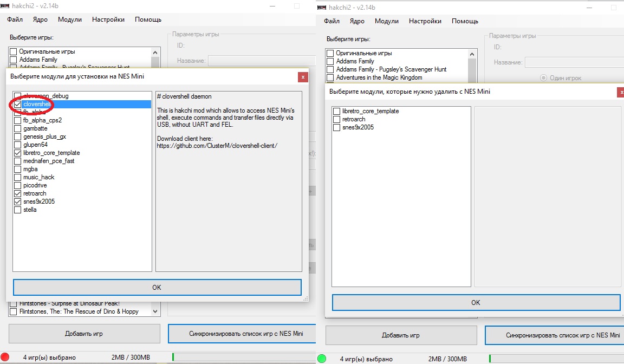Close the install modules dialog
Screen dimensions: 624x364
point(303,77)
